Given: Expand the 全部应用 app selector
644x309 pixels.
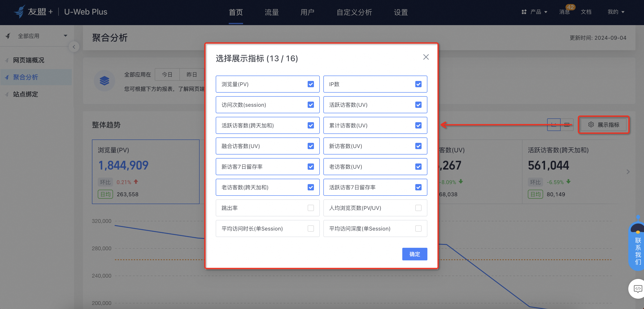Looking at the screenshot, I should coord(37,36).
